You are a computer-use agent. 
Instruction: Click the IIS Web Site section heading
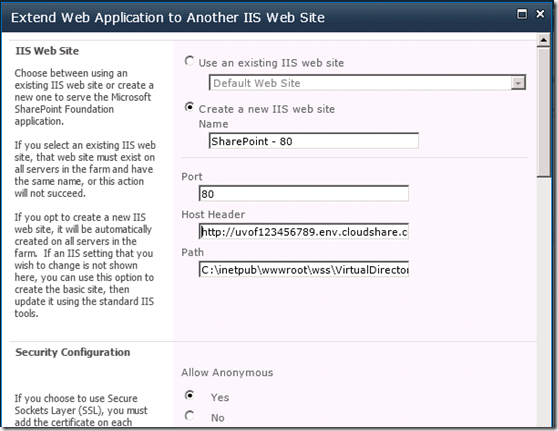click(47, 51)
